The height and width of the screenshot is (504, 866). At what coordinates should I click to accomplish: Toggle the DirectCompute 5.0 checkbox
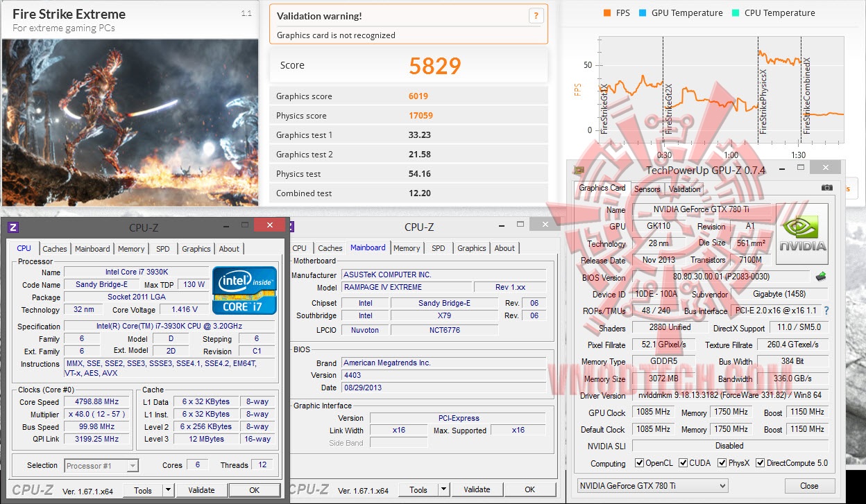760,463
